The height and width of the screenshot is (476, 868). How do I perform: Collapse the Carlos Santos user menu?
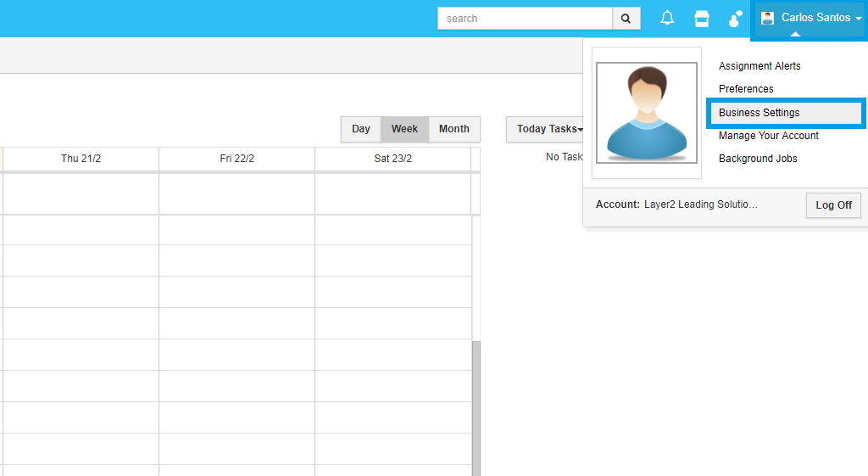(x=810, y=18)
